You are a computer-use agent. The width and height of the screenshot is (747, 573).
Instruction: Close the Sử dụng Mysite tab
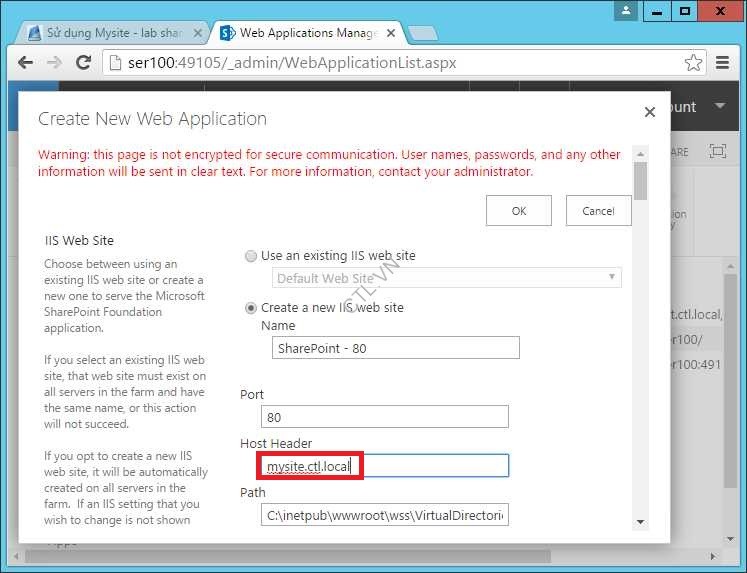(x=198, y=33)
